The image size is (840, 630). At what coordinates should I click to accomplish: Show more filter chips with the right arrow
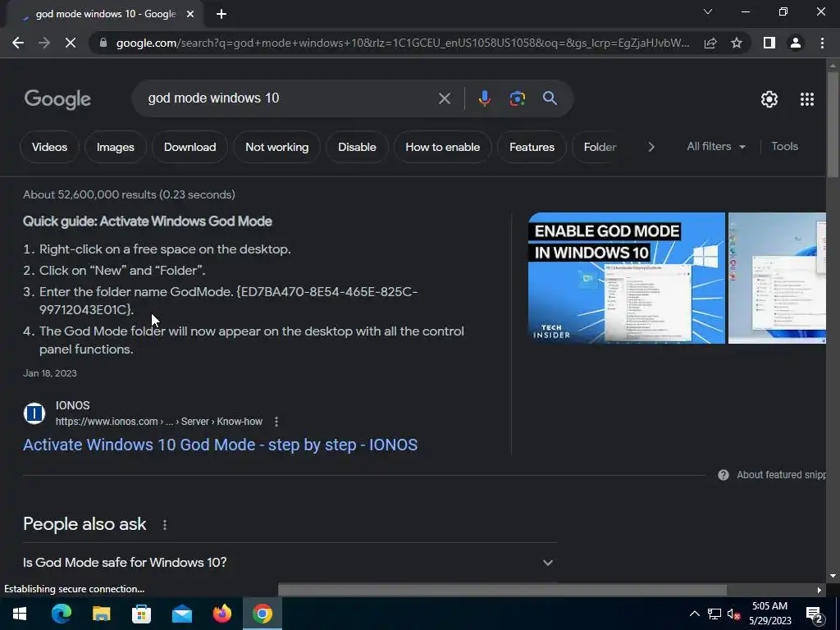pos(651,147)
